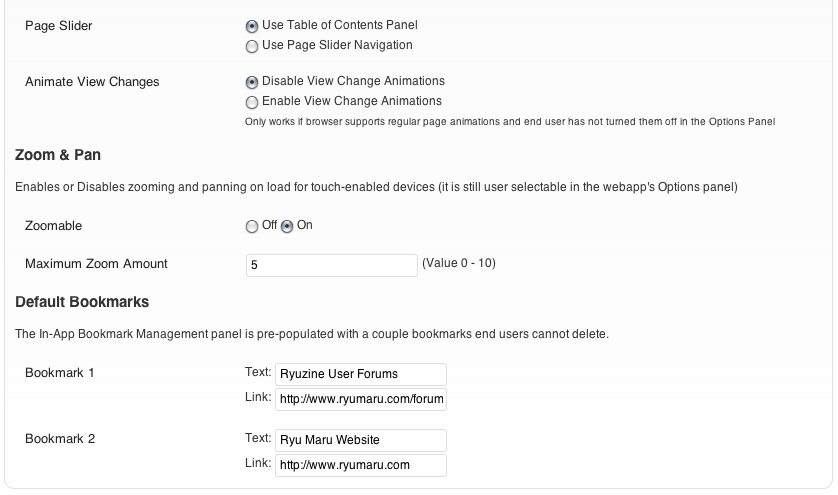The height and width of the screenshot is (495, 838).
Task: Select Disable View Change Animations radio
Action: click(252, 82)
